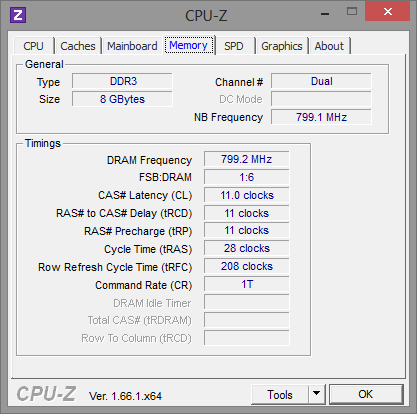Select the Memory tab

(189, 45)
